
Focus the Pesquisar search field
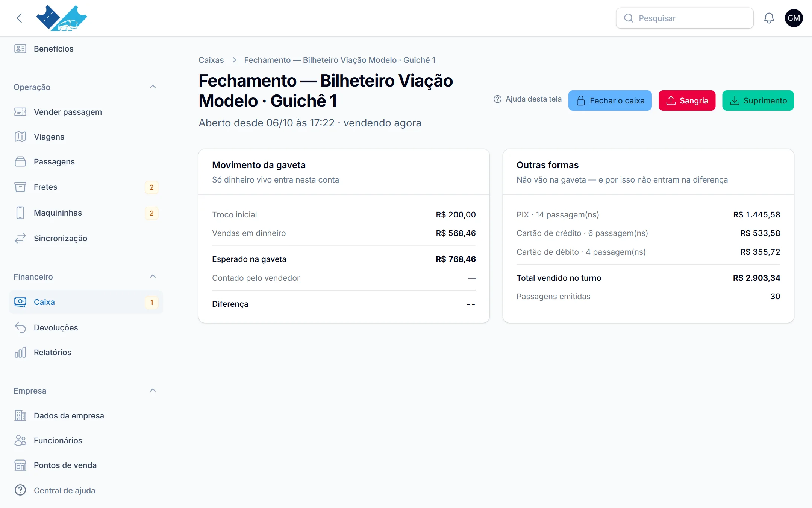pyautogui.click(x=685, y=18)
